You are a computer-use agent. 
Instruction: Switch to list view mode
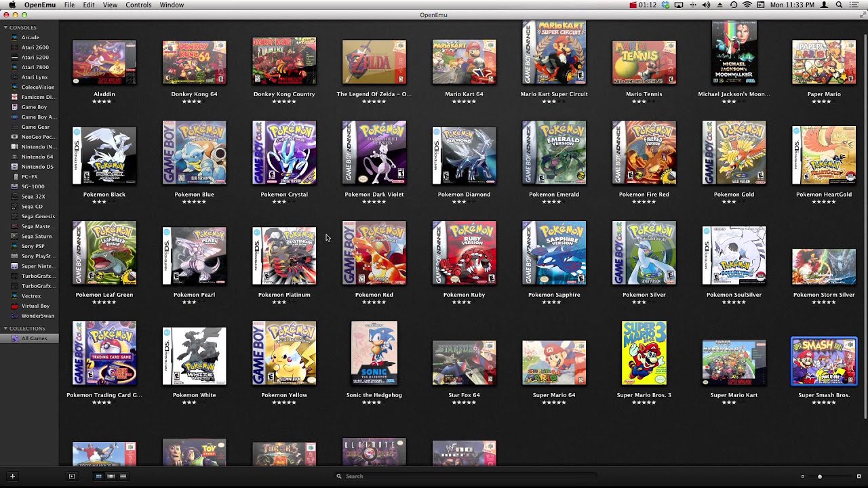click(x=123, y=476)
